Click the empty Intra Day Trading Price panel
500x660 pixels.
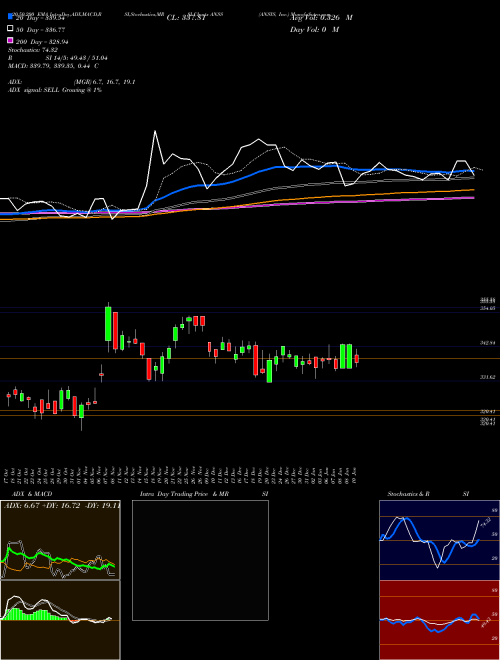click(x=200, y=560)
